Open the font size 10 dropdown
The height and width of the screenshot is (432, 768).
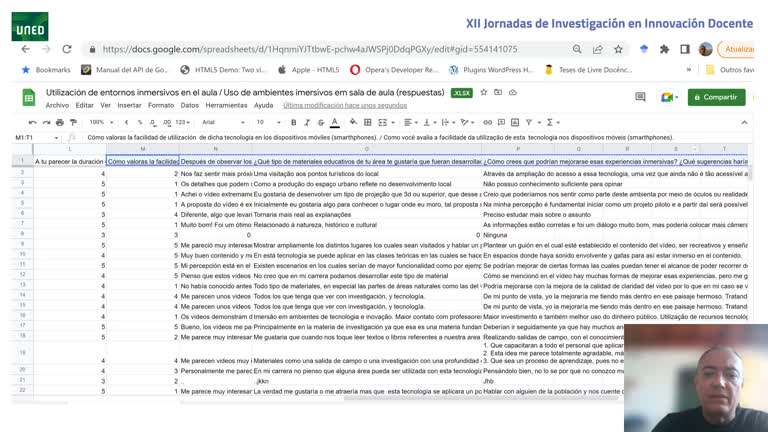point(268,122)
